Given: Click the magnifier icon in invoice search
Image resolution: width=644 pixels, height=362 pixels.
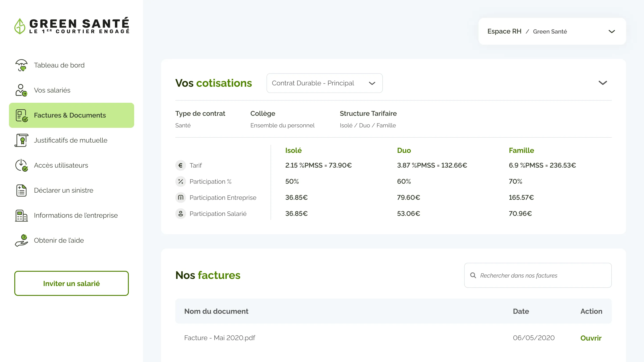Looking at the screenshot, I should 473,275.
